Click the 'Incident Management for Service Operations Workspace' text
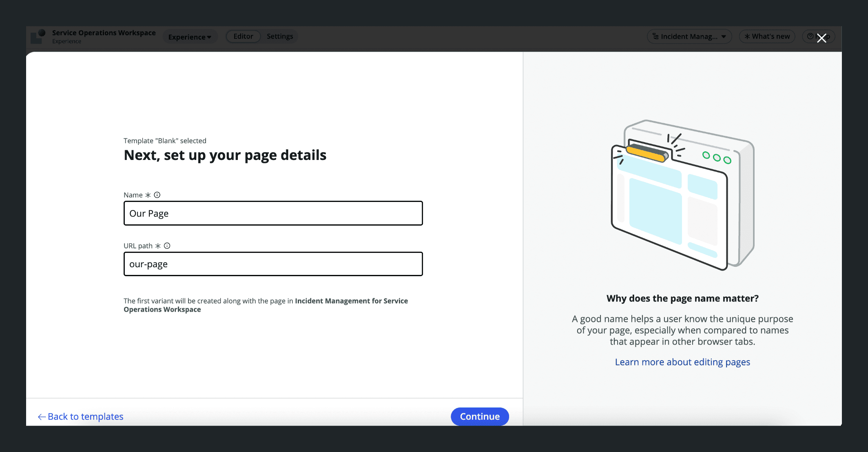 pos(266,305)
